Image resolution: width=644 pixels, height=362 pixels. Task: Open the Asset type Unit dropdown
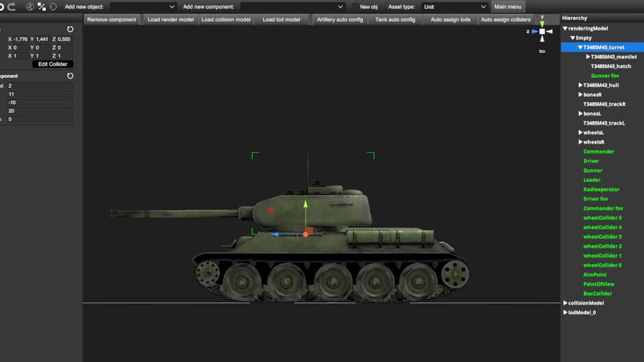coord(454,7)
